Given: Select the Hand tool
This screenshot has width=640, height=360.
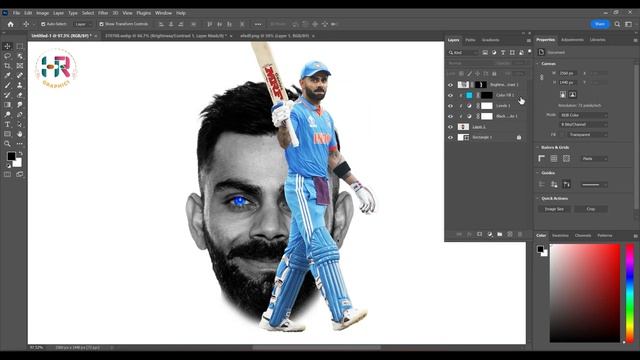Looking at the screenshot, I should 20,134.
